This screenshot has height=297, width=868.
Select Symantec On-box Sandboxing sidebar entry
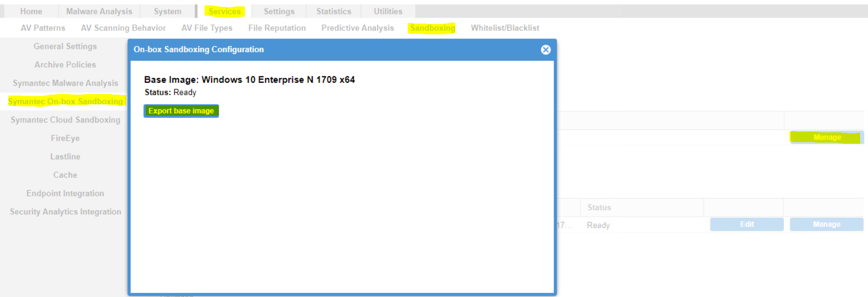[65, 101]
